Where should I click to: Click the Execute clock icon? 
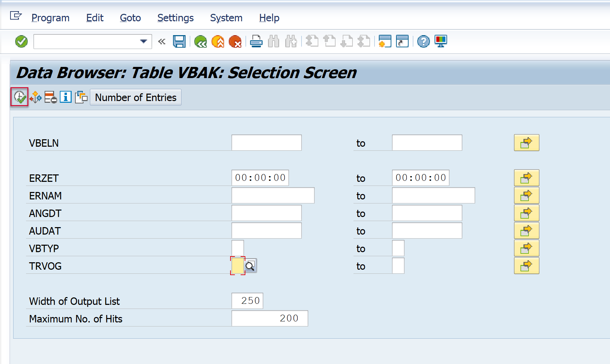19,97
